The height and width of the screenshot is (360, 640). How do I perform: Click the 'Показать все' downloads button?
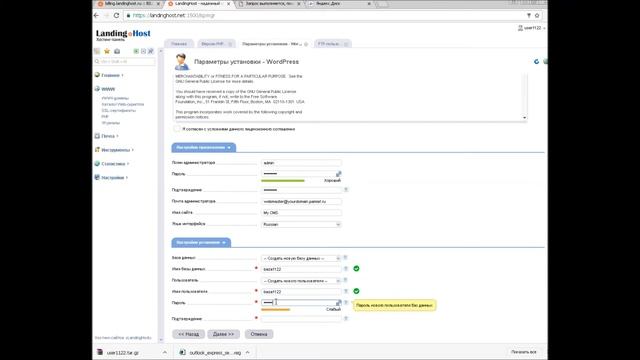(x=524, y=351)
